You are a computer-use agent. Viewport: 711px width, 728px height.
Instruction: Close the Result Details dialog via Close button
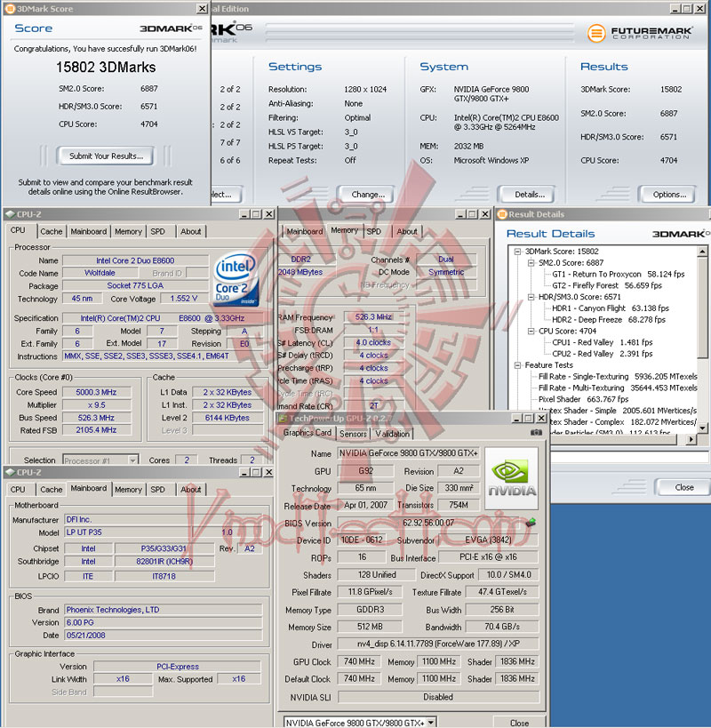pyautogui.click(x=684, y=487)
